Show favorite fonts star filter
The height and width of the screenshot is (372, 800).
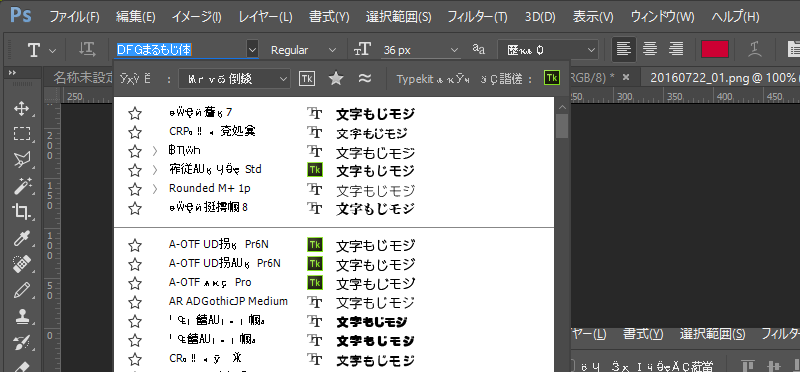[335, 78]
